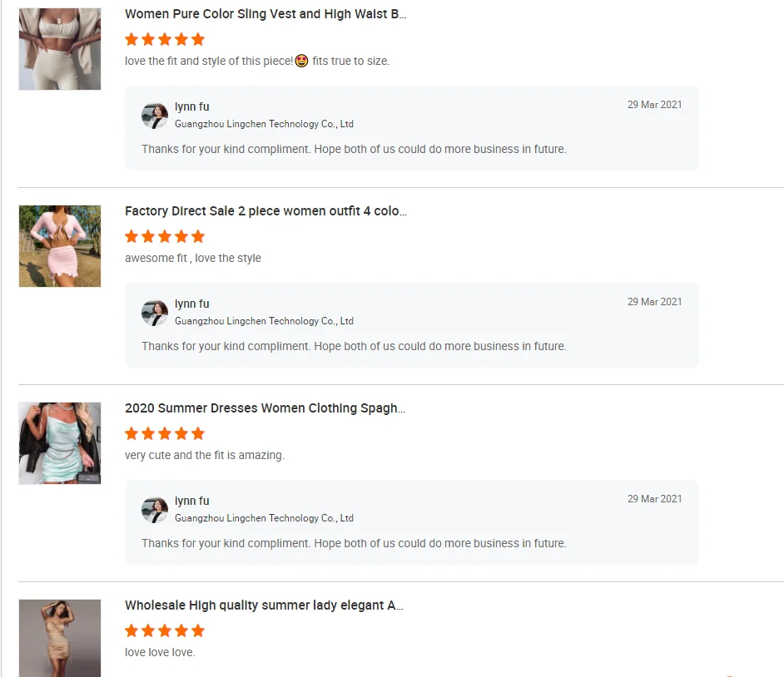Screen dimensions: 784x677
Task: Click star rating of the elegant dress review
Action: [x=164, y=630]
